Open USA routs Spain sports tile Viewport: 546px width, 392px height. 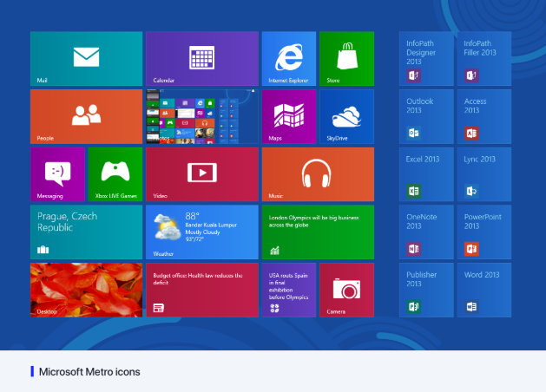[289, 290]
